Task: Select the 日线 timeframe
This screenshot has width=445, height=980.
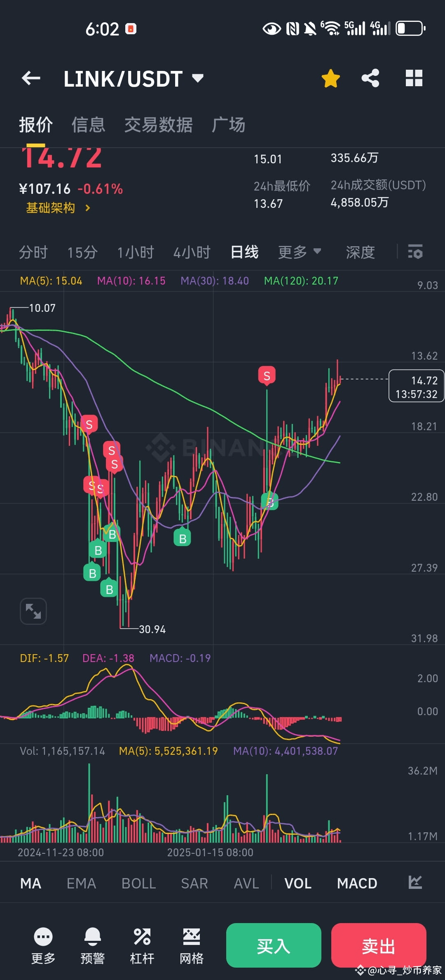Action: [245, 252]
